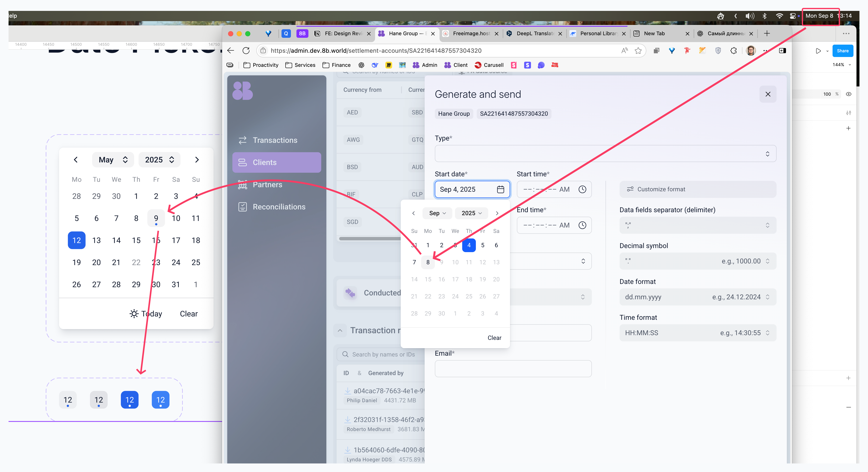The image size is (868, 472).
Task: Open Partners in sidebar
Action: tap(276, 185)
